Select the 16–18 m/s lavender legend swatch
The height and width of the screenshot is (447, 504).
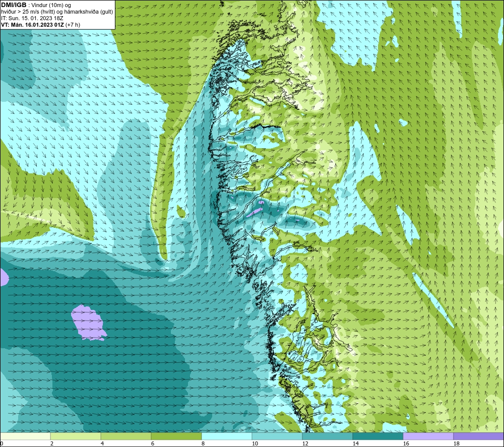click(x=428, y=436)
